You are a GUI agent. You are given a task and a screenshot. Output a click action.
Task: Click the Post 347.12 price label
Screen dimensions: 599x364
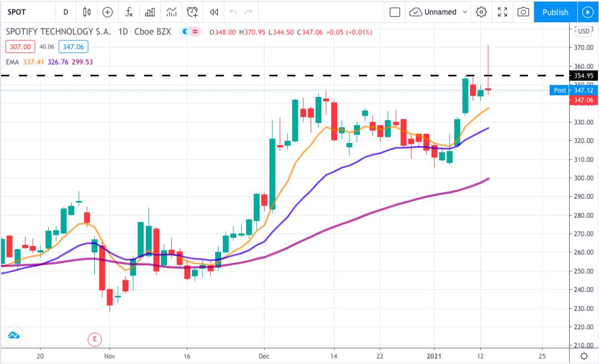pos(574,90)
